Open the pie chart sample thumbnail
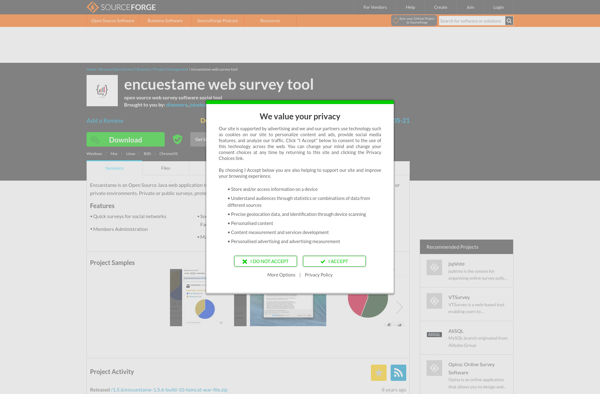 [197, 298]
